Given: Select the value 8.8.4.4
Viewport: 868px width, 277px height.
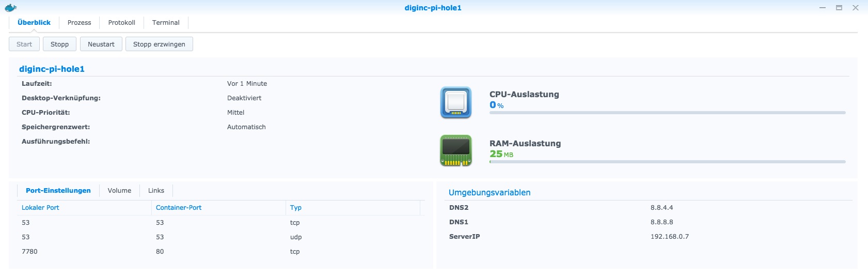Looking at the screenshot, I should [x=661, y=208].
